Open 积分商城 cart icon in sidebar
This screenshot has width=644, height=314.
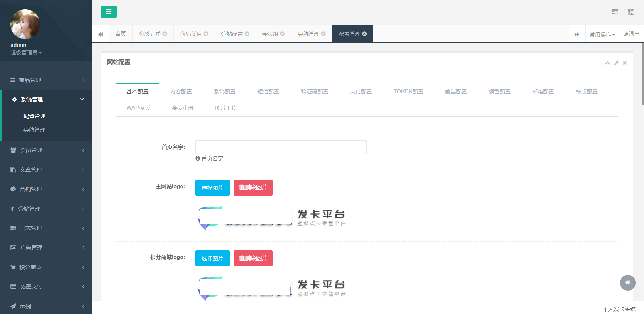tap(13, 267)
